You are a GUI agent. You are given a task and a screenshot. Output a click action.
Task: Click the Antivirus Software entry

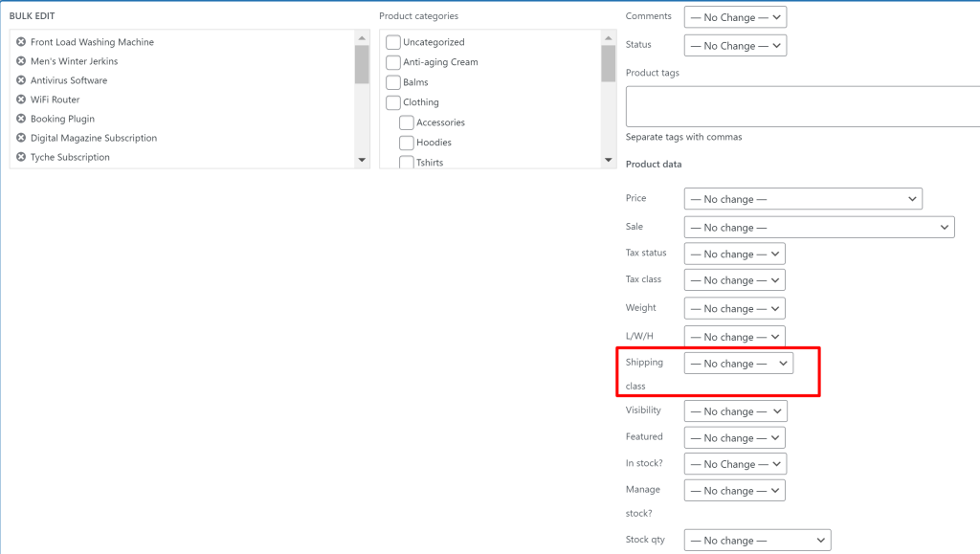69,80
